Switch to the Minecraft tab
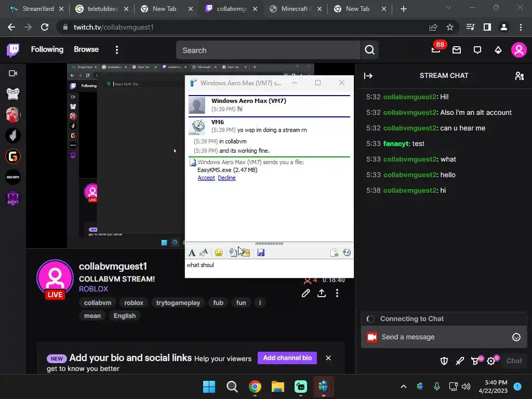Viewport: 532px width, 399px height. tap(295, 9)
